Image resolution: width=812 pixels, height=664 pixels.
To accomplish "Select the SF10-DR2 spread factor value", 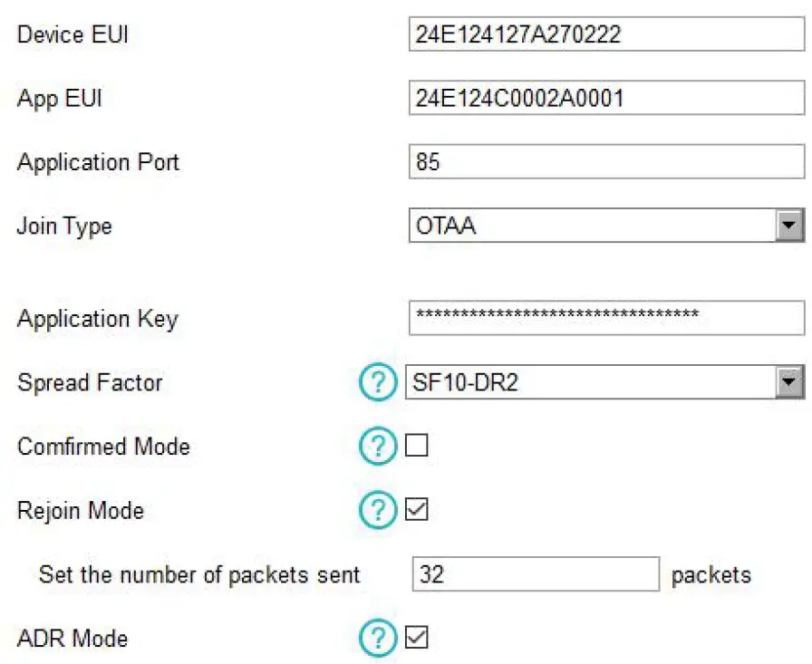I will (462, 382).
